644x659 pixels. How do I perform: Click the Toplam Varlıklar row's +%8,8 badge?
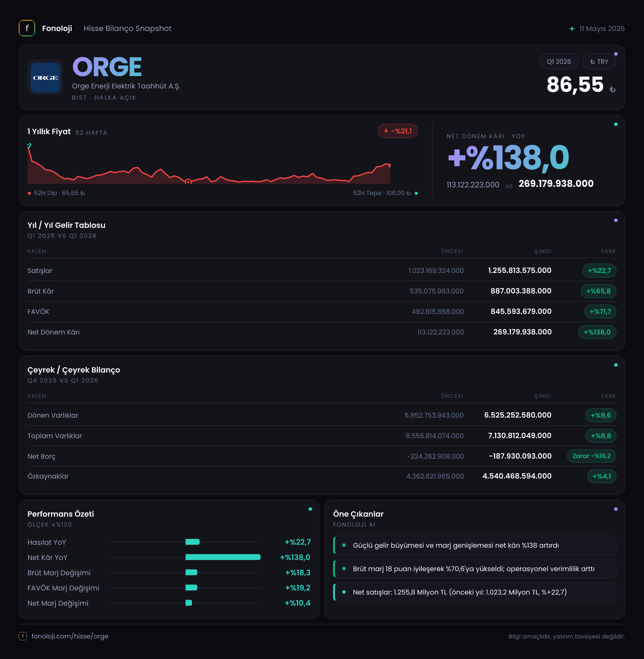click(600, 436)
